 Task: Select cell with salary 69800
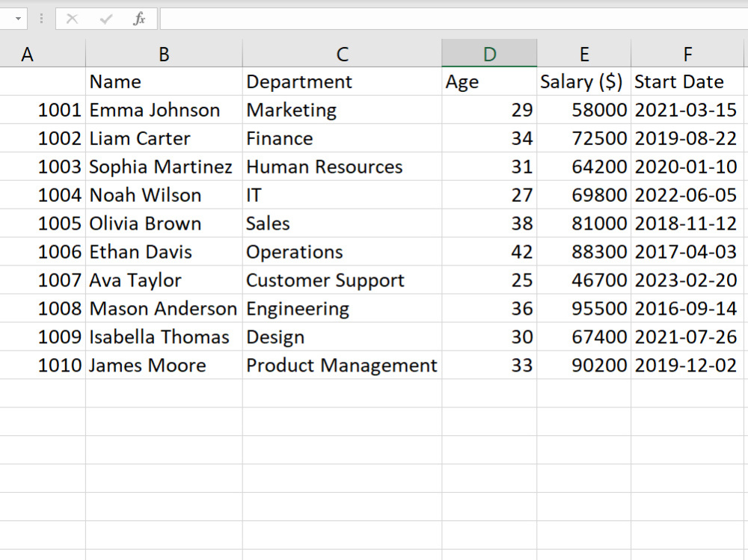[584, 195]
